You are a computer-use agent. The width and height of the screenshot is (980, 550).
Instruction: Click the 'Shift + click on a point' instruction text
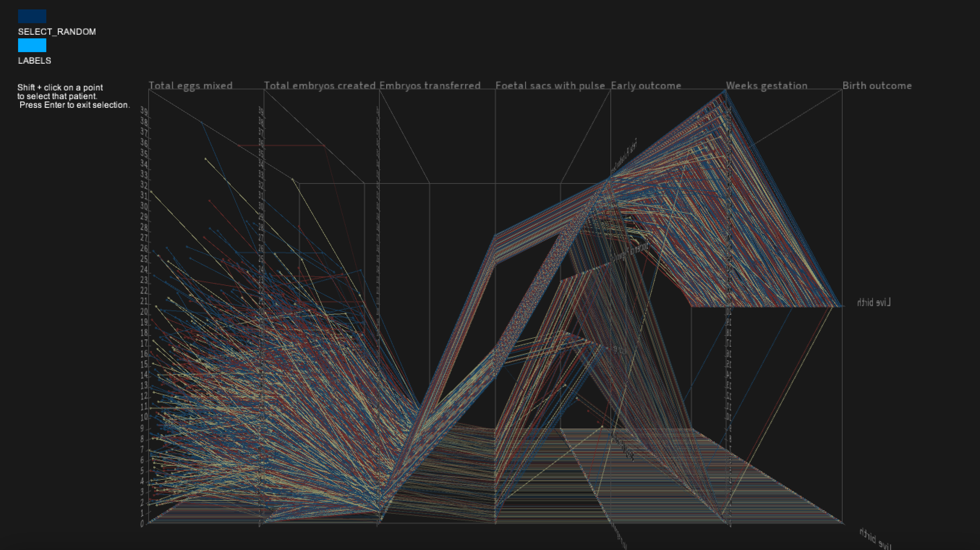point(60,88)
